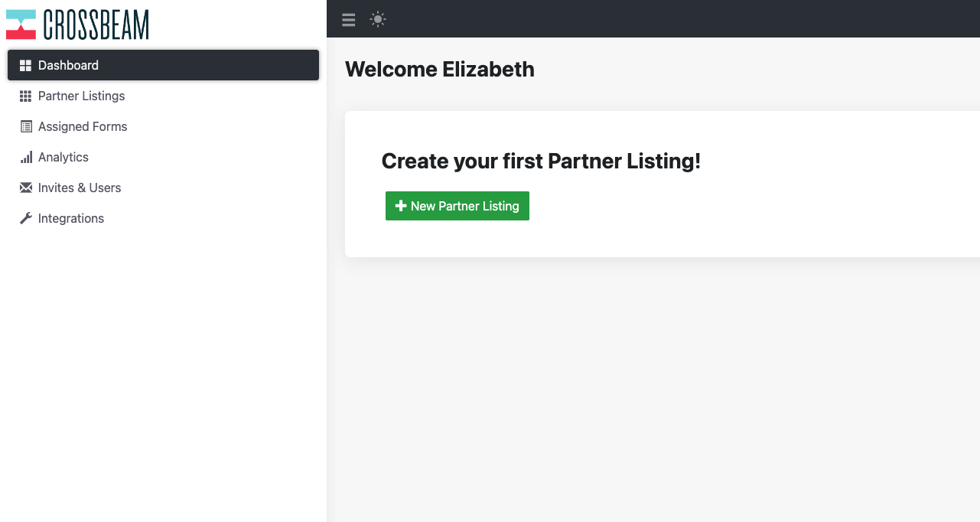Click the Crossbeam hourglass logo icon

click(x=21, y=24)
